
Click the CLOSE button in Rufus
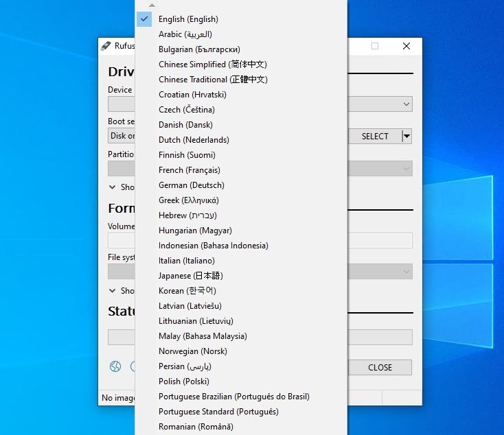(380, 367)
